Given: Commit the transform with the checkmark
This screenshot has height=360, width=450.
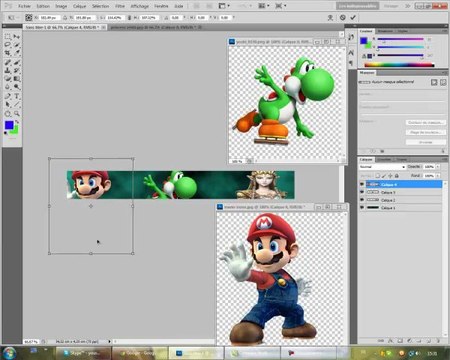Looking at the screenshot, I should 353,17.
